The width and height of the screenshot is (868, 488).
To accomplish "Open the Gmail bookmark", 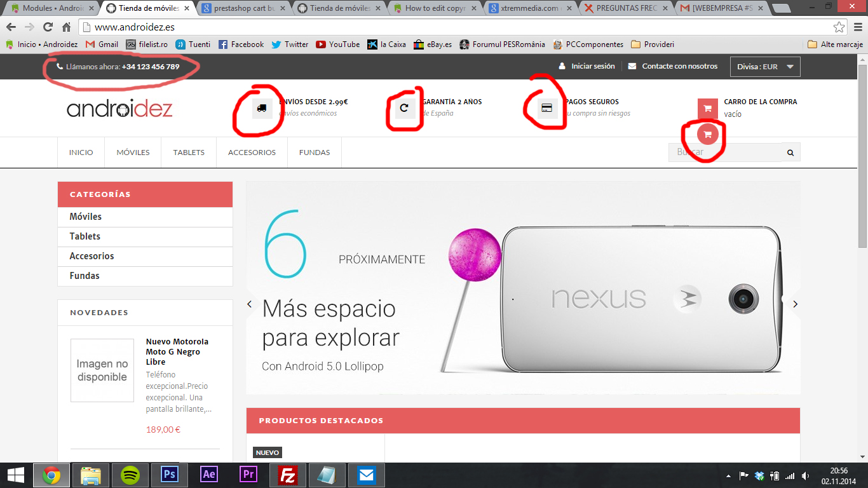I will (x=102, y=44).
